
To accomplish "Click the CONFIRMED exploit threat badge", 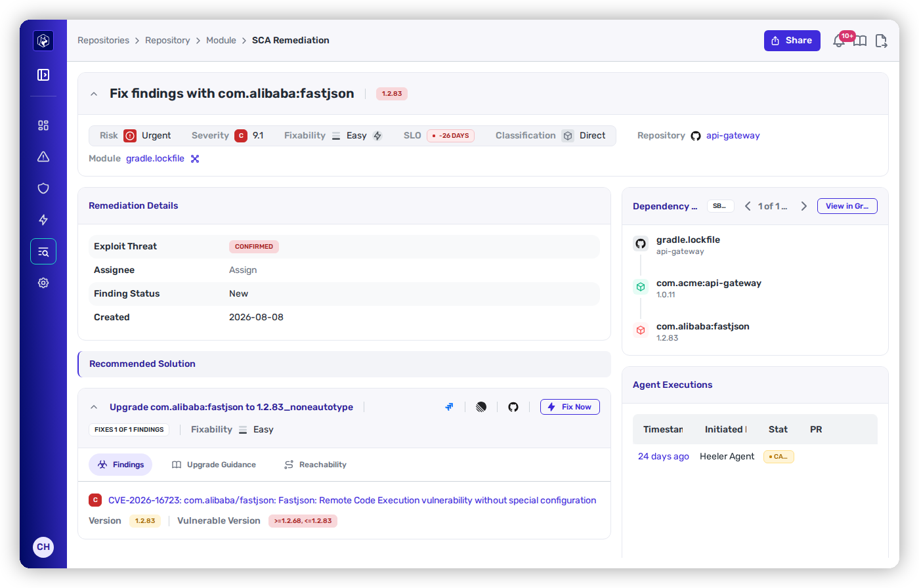I will [254, 247].
